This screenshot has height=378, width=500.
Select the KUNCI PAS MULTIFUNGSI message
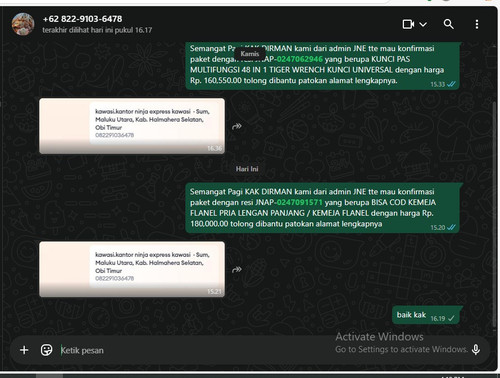tap(323, 66)
